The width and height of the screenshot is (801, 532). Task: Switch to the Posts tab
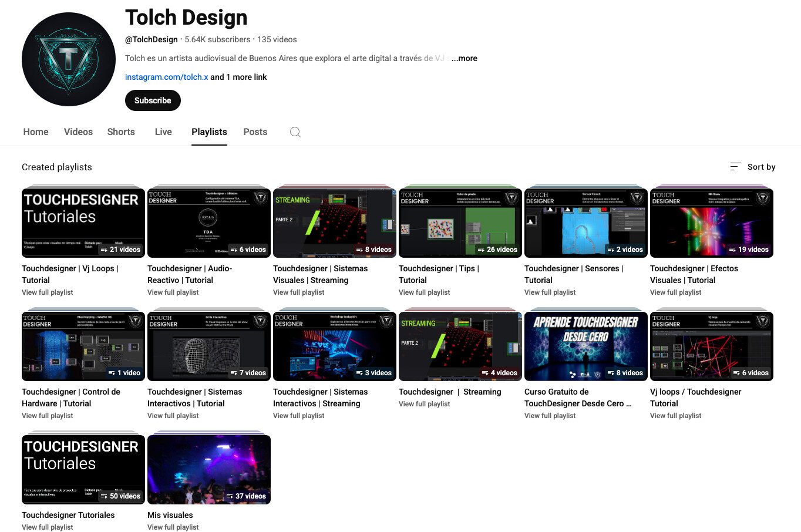pos(255,132)
